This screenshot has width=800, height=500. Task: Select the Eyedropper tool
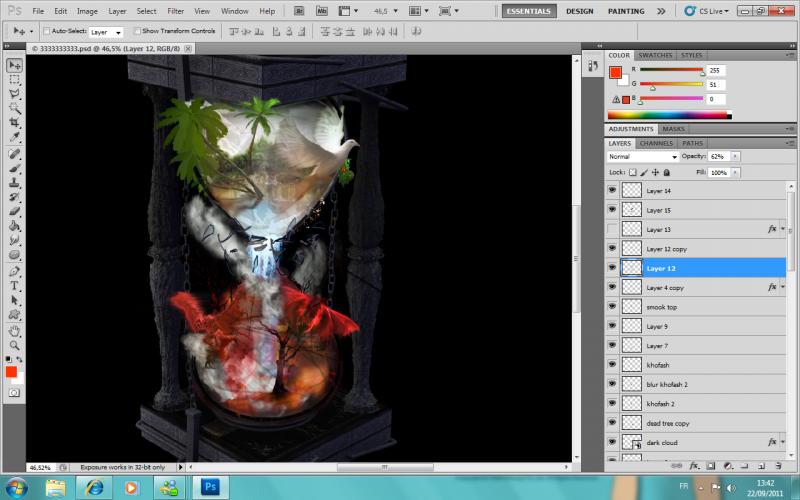[x=15, y=137]
